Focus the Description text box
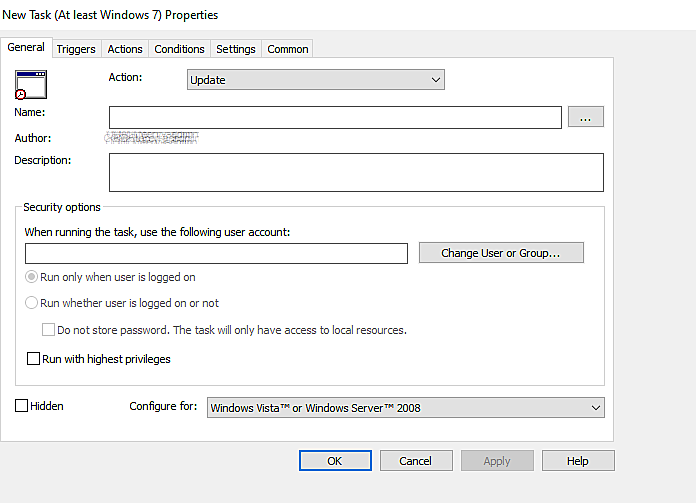This screenshot has width=696, height=503. pyautogui.click(x=356, y=172)
